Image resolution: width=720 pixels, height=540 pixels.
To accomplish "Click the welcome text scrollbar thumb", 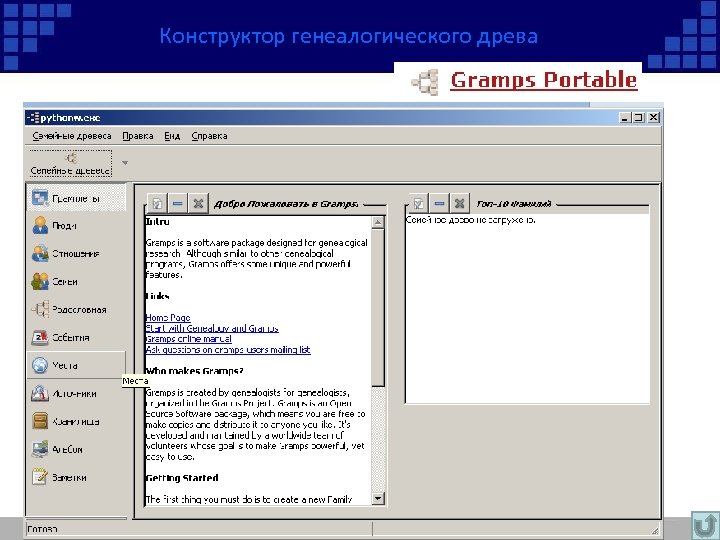I will [378, 308].
